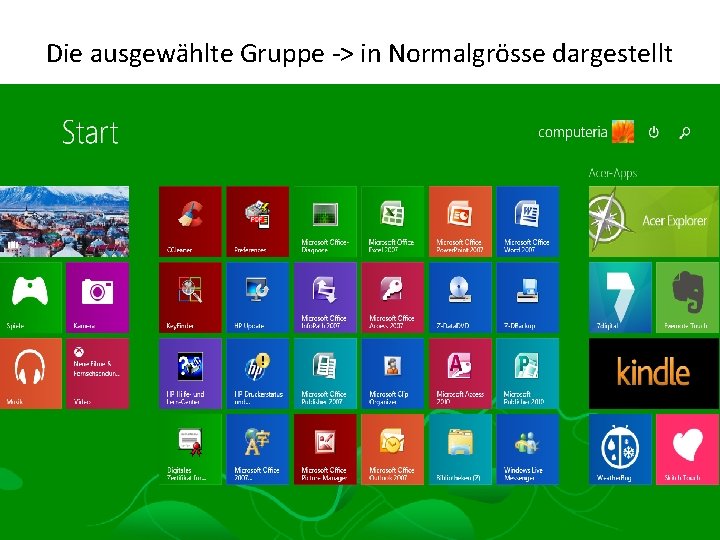Launch the Z-DataDVD tile

460,298
